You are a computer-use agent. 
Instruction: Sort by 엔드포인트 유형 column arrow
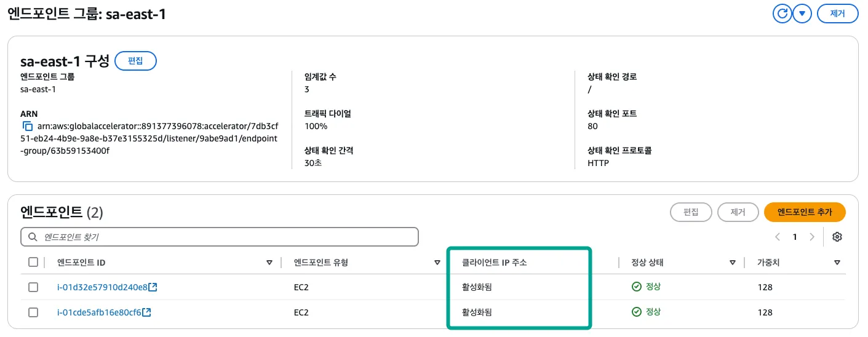pyautogui.click(x=437, y=263)
